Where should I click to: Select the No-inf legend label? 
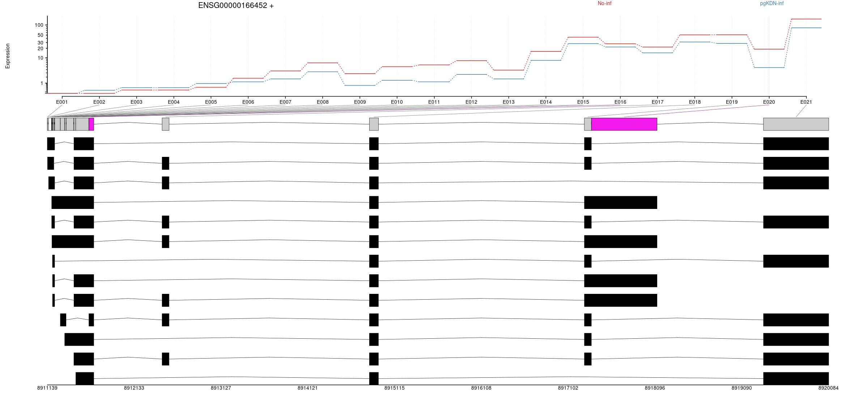tap(604, 3)
